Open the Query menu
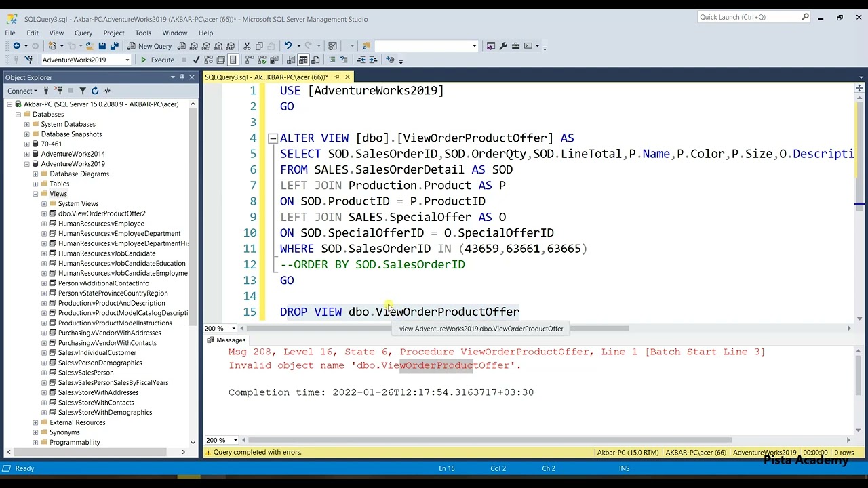 [x=83, y=33]
